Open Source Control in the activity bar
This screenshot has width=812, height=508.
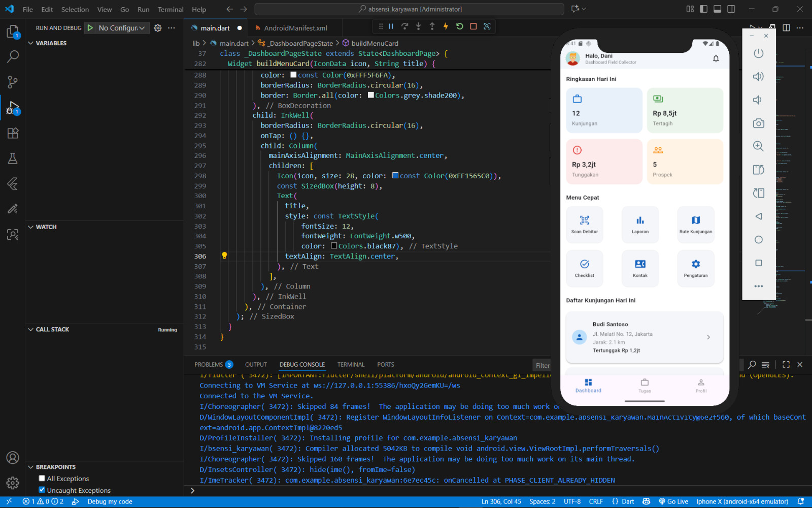pos(13,82)
